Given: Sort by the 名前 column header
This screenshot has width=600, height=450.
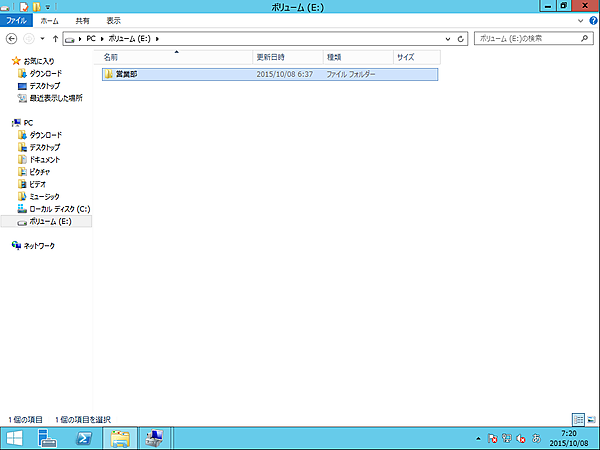Looking at the screenshot, I should tap(173, 57).
